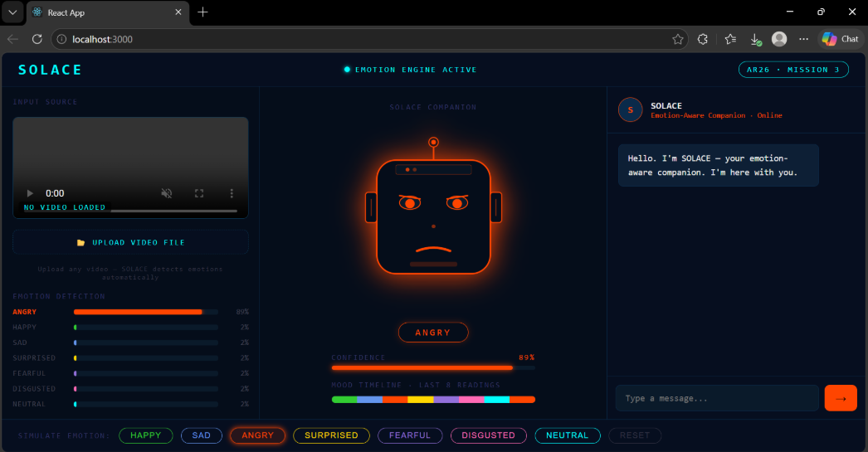
Task: Click the HAPPY row in emotion detection
Action: click(130, 328)
